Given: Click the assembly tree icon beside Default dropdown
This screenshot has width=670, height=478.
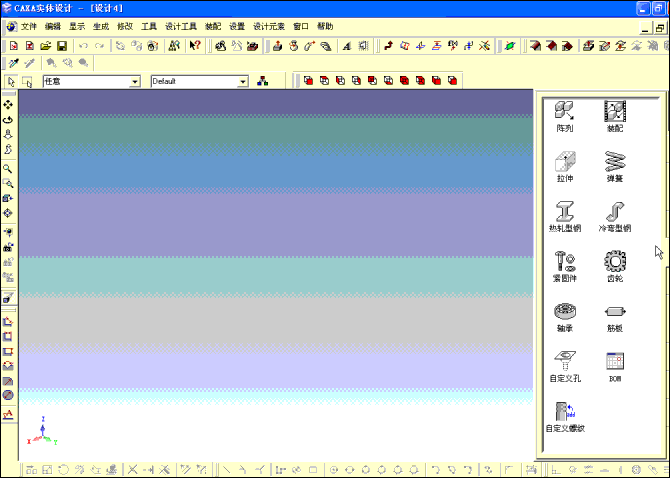Looking at the screenshot, I should pyautogui.click(x=263, y=81).
